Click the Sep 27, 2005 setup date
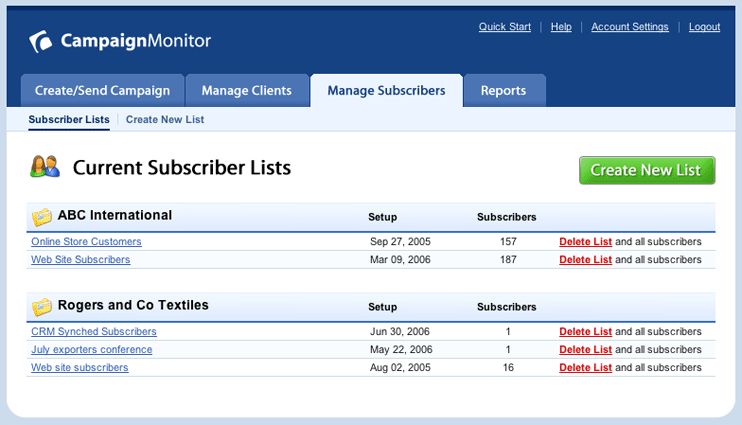Image resolution: width=742 pixels, height=425 pixels. [400, 241]
